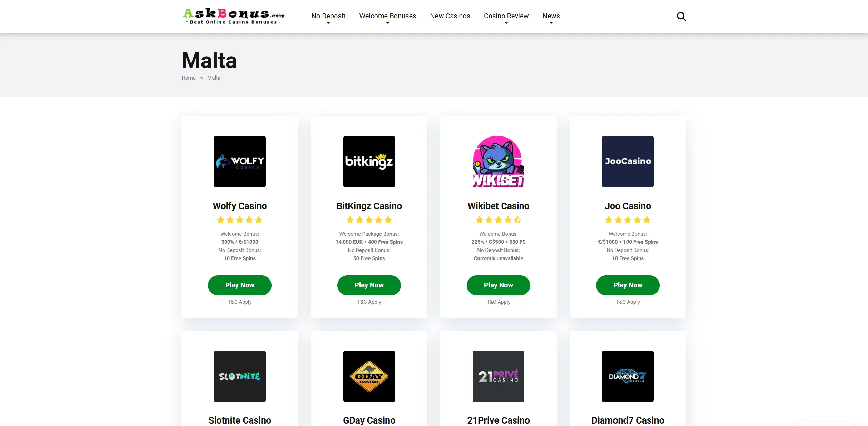Screen dimensions: 868x426
Task: Open the GDay Casino kangaroo logo
Action: 369,376
